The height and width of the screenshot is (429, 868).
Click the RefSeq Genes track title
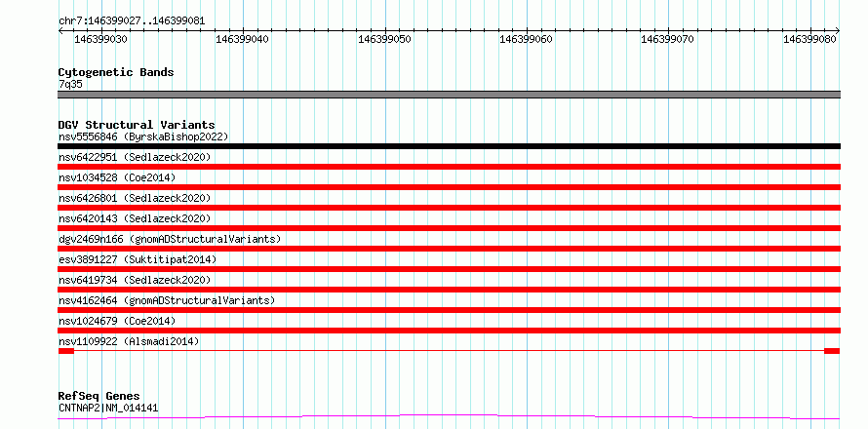point(99,397)
